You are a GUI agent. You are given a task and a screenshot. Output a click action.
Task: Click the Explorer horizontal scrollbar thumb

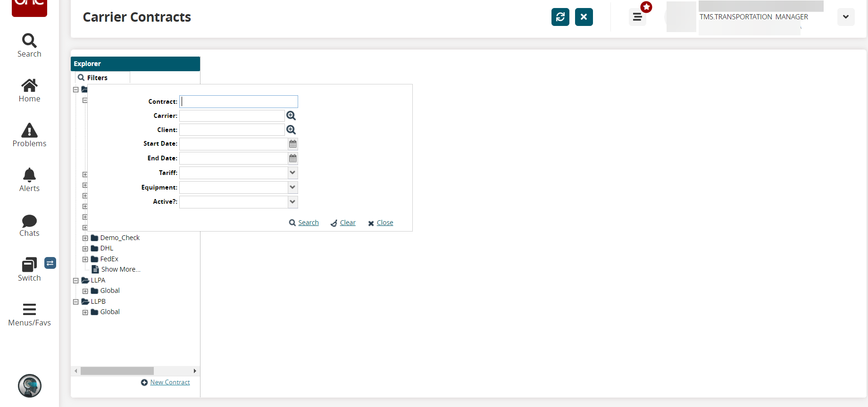coord(117,371)
